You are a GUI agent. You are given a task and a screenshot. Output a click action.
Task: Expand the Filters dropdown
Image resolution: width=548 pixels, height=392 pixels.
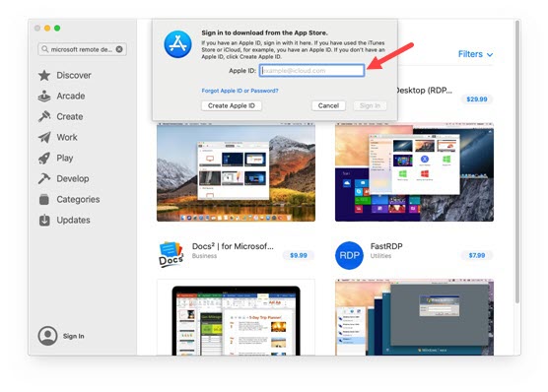(x=475, y=54)
